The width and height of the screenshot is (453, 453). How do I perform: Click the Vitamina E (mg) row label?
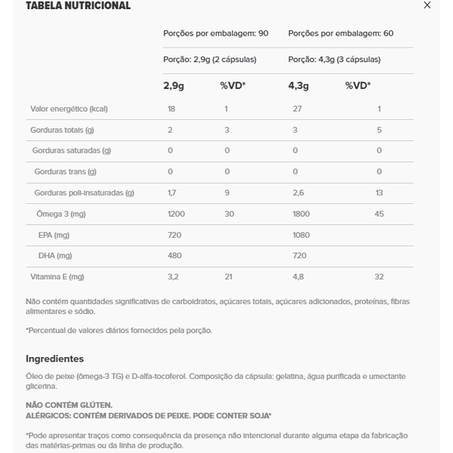coord(57,277)
